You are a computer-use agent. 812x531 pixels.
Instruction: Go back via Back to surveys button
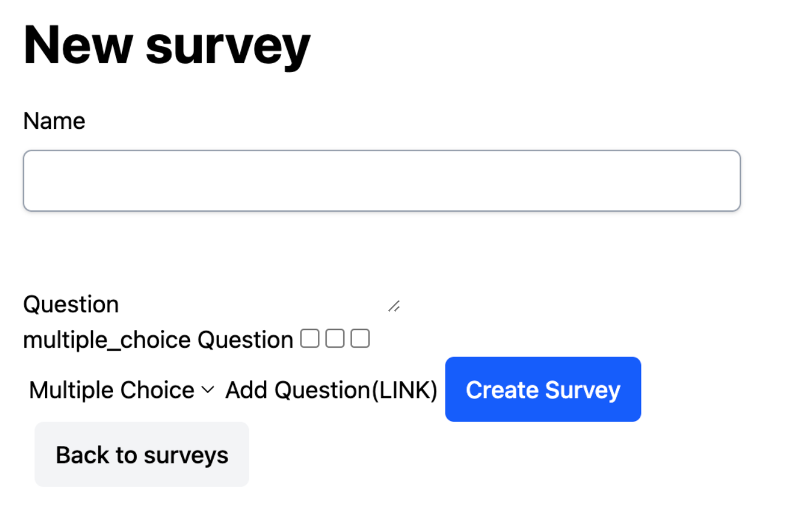pos(141,454)
